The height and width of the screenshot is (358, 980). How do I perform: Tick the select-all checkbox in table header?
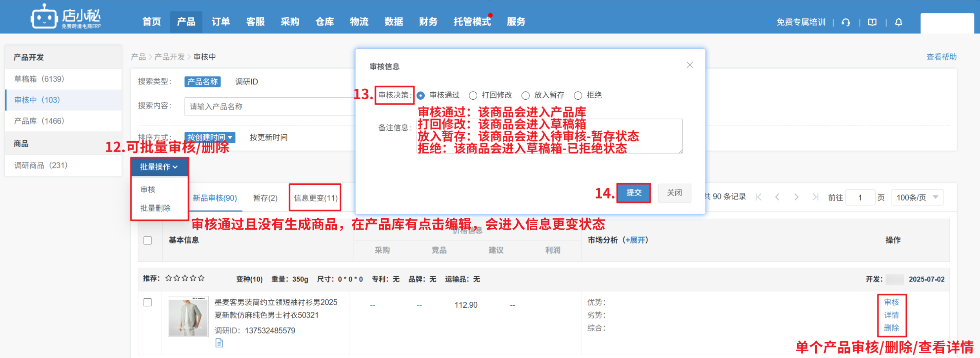[147, 240]
